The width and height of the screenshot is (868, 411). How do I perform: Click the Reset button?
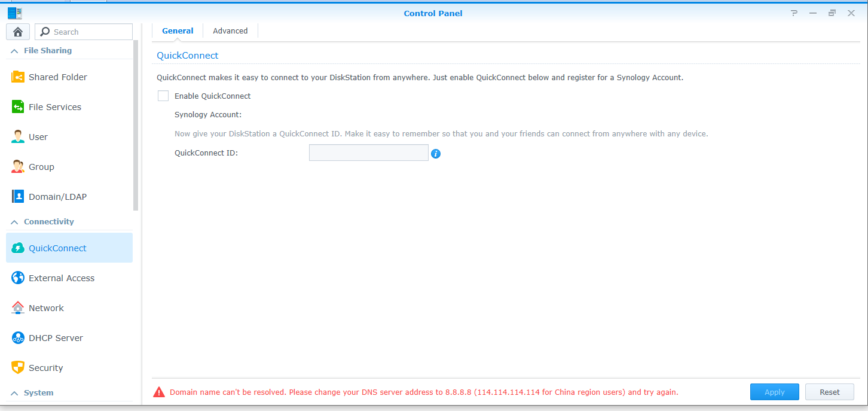(x=830, y=392)
